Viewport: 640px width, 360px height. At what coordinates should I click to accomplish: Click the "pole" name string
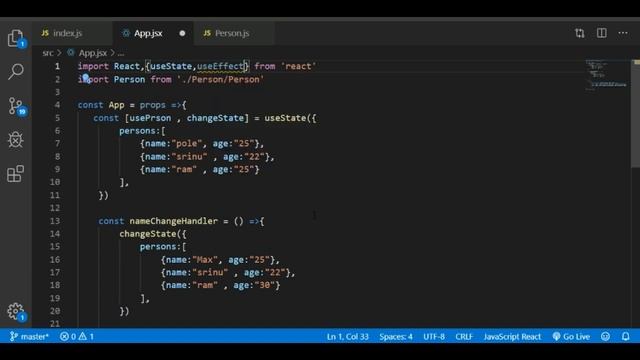coord(187,144)
